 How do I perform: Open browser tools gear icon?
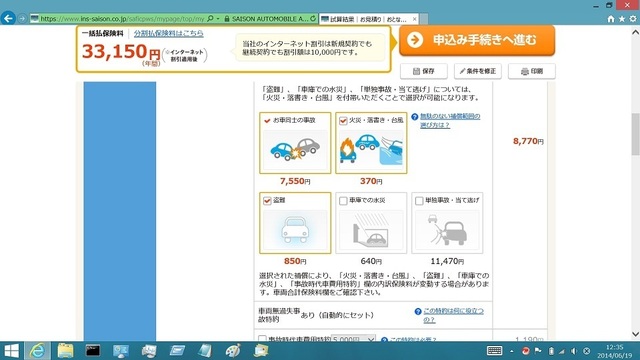click(x=633, y=19)
